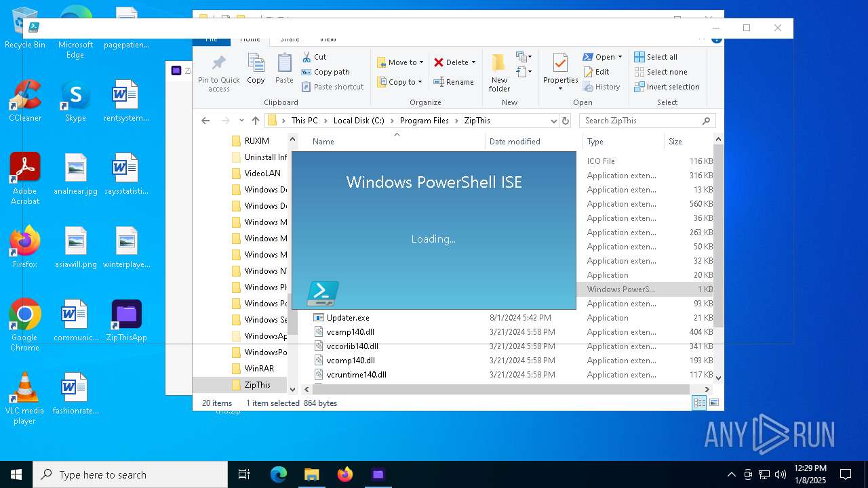The image size is (868, 488).
Task: Open Skype desktop shortcut
Action: [75, 100]
